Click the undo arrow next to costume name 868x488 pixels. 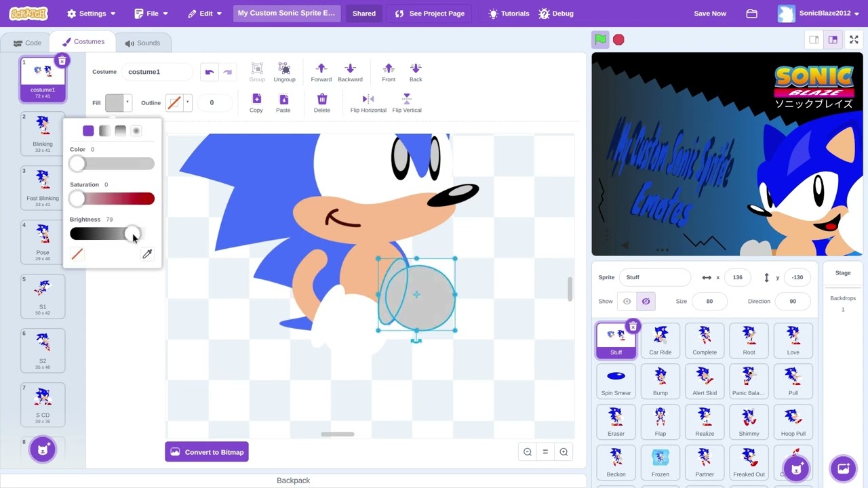click(x=210, y=72)
